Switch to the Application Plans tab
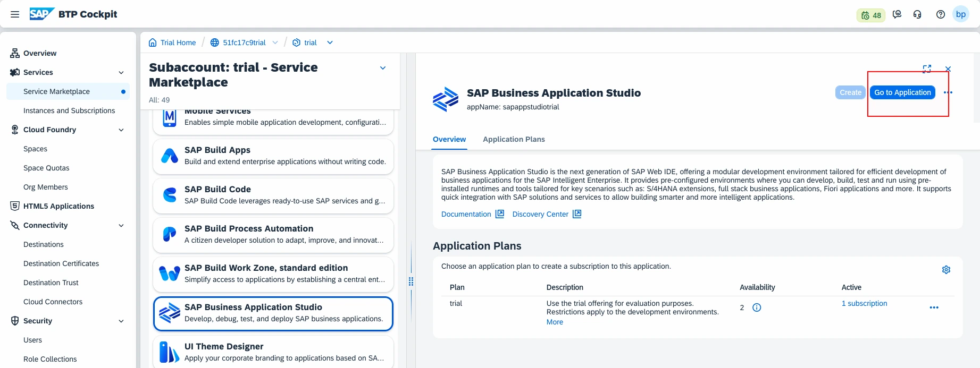980x368 pixels. (x=514, y=139)
